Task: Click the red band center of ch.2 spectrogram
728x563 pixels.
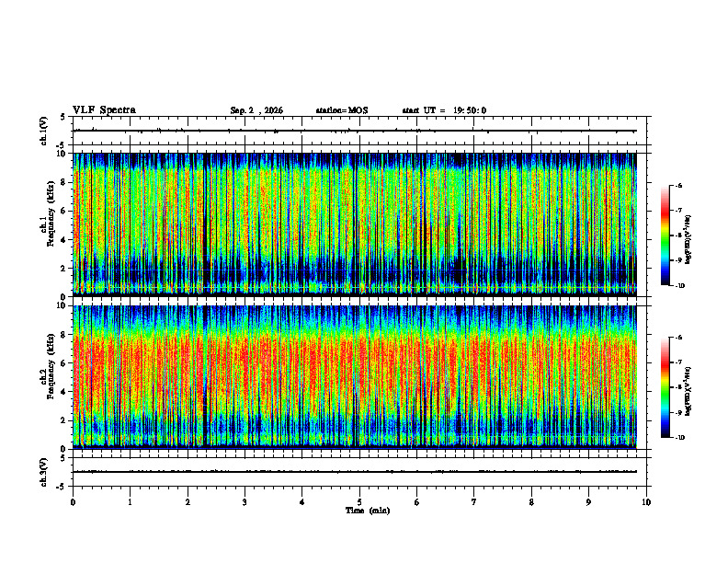Action: tap(355, 367)
